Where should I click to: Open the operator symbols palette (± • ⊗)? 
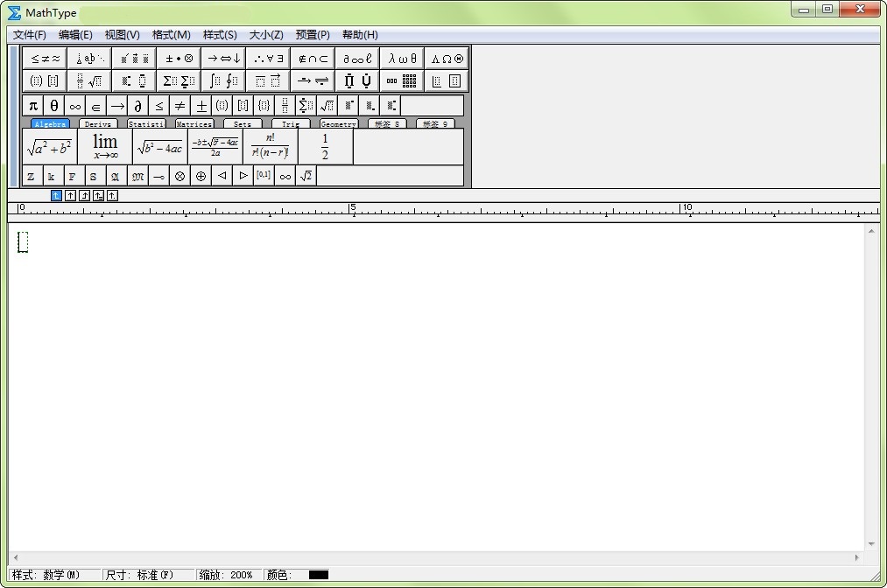tap(179, 59)
